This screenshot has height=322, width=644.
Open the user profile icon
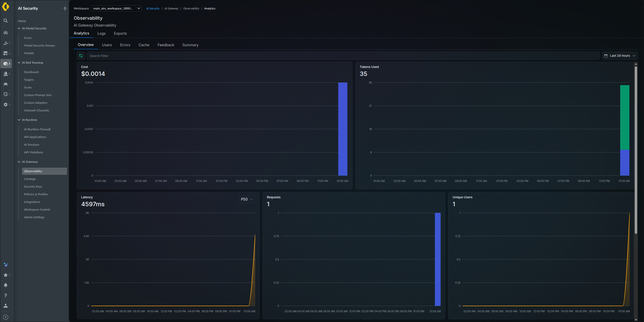pos(5,306)
